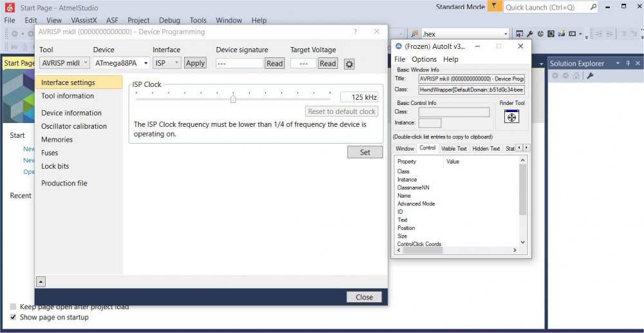Open the Tools menu in Atmel Studio
Screen dimensions: 644x333
(198, 20)
